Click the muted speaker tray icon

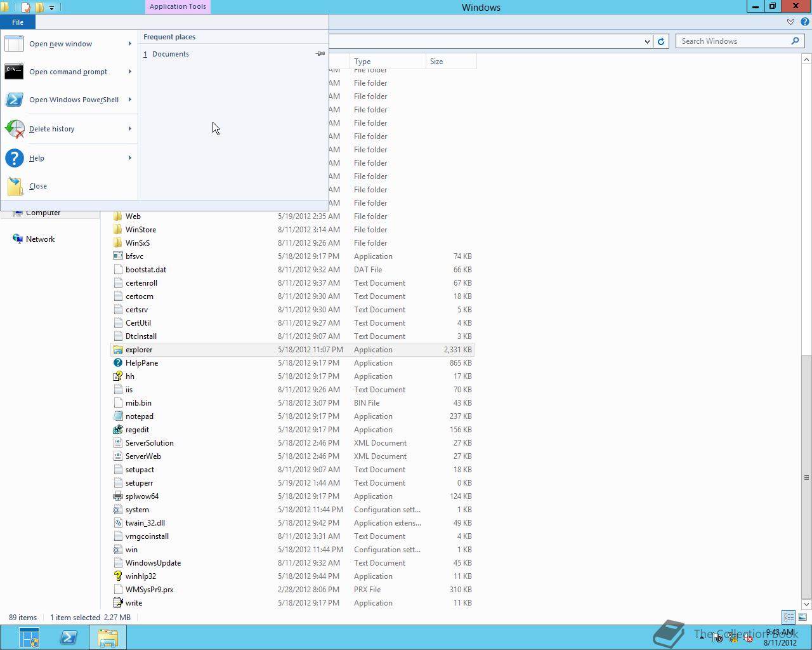[748, 639]
